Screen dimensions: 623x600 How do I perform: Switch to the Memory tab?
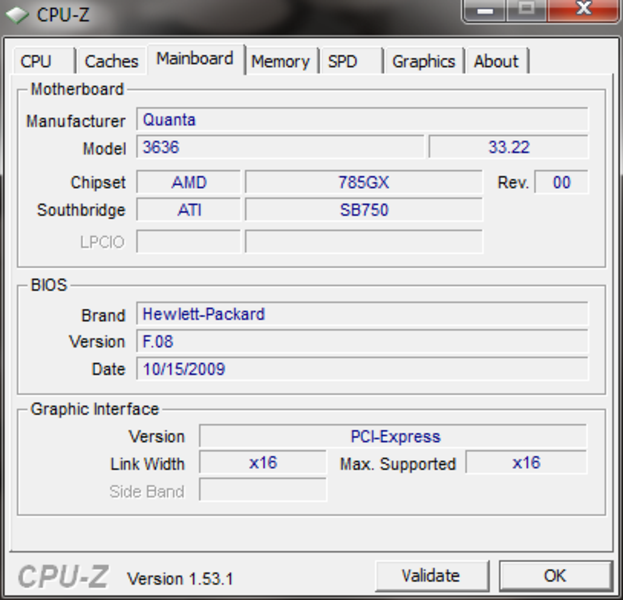(x=281, y=61)
